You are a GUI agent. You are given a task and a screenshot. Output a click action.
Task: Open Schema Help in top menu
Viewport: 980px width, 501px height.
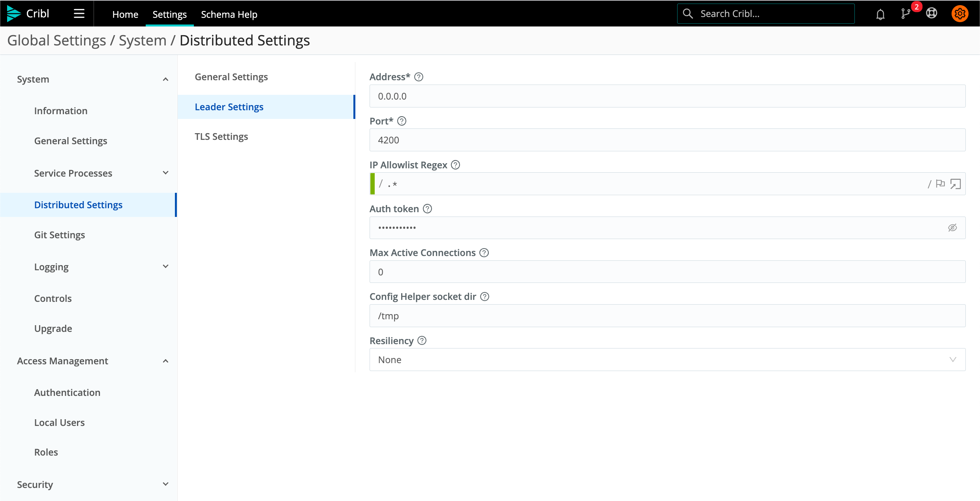(229, 14)
